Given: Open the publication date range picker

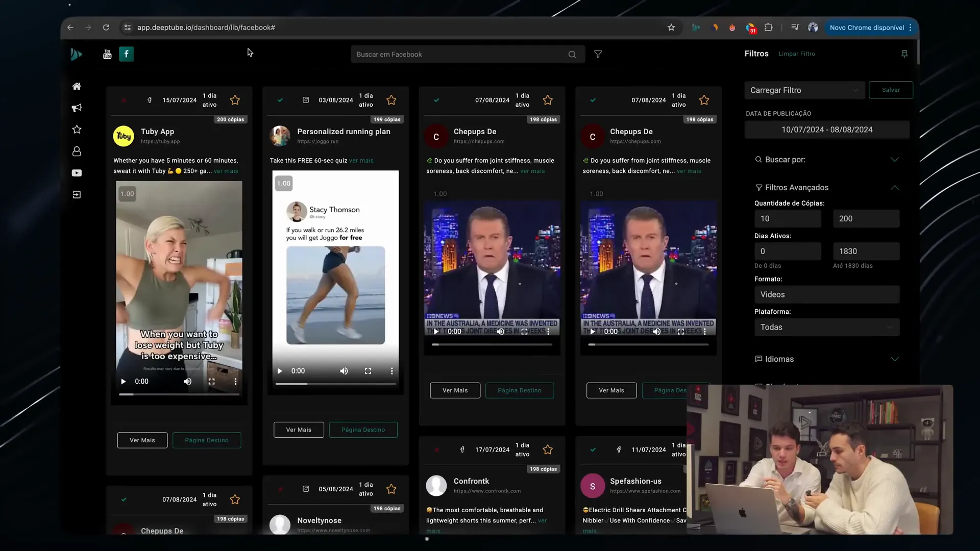Looking at the screenshot, I should (827, 130).
